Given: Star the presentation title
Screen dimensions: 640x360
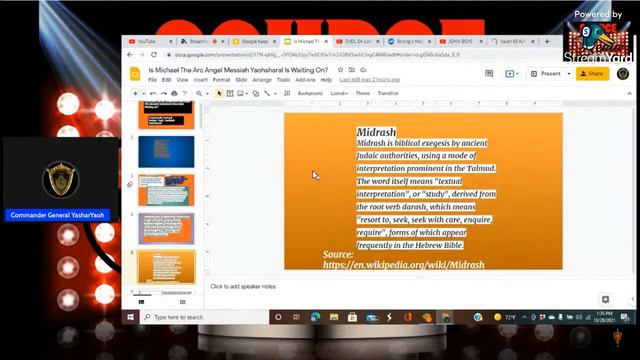Looking at the screenshot, I should point(340,70).
